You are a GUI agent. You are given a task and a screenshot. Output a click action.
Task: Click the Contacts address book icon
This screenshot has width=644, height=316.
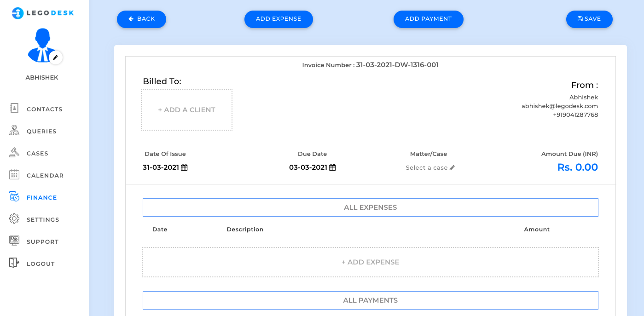pos(14,109)
